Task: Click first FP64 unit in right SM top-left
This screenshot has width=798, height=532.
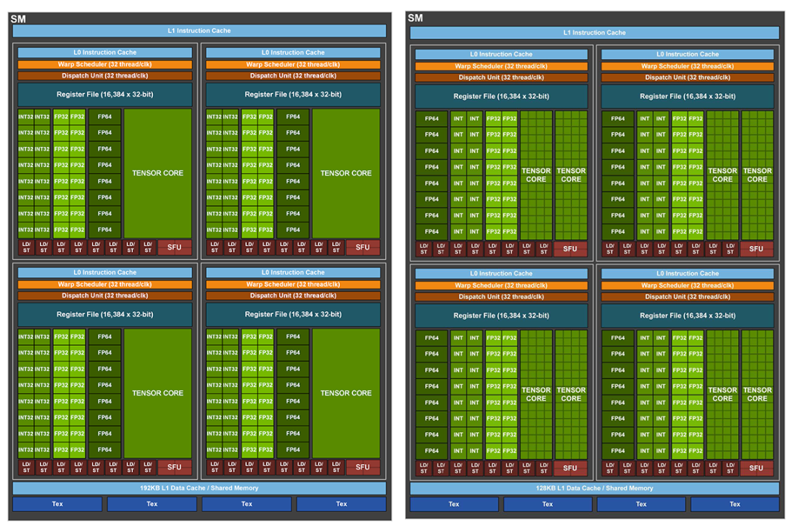Action: [x=432, y=119]
